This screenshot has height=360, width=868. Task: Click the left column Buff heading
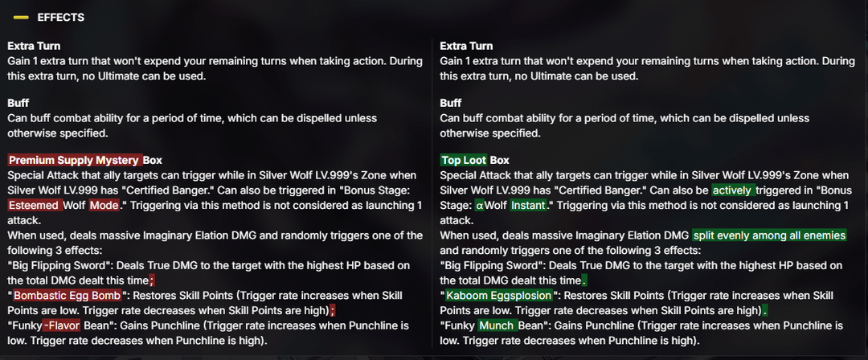18,103
